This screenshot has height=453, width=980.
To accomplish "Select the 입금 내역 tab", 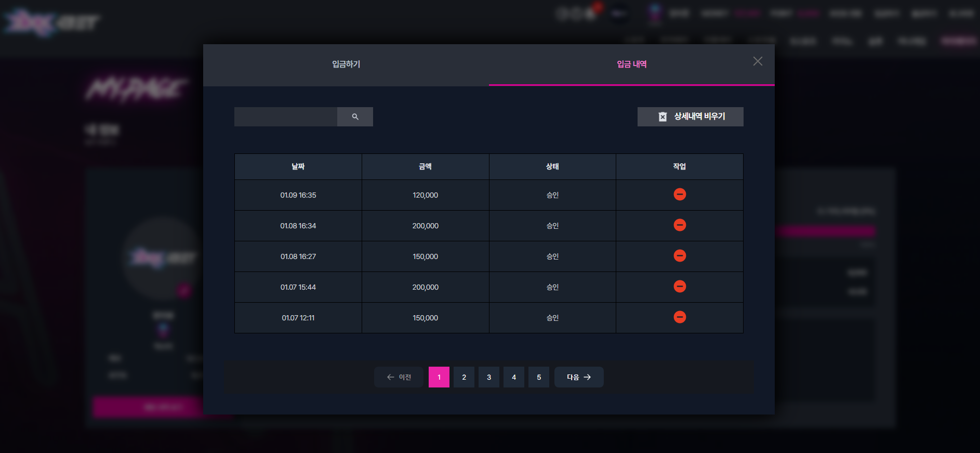I will click(x=632, y=64).
